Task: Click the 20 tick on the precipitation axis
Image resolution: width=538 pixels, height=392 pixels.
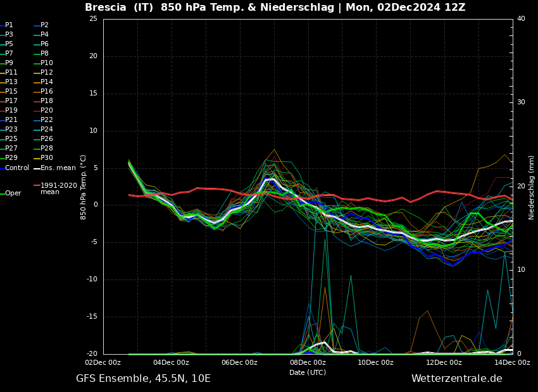Action: coord(521,186)
